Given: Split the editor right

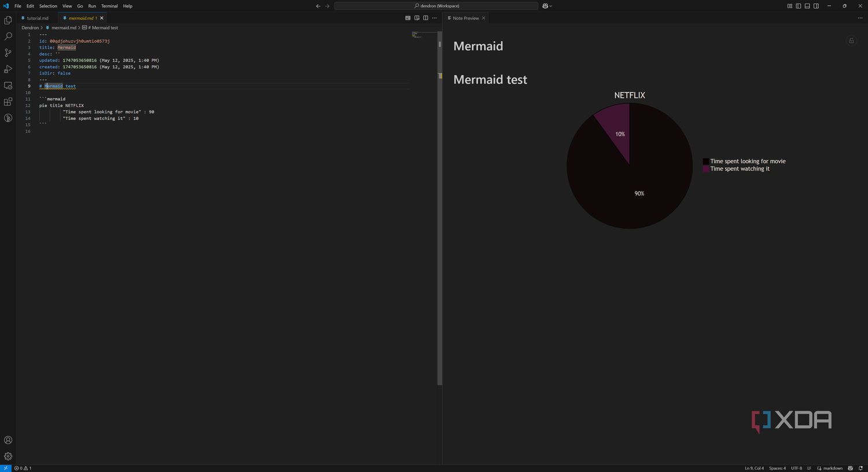Looking at the screenshot, I should 425,18.
